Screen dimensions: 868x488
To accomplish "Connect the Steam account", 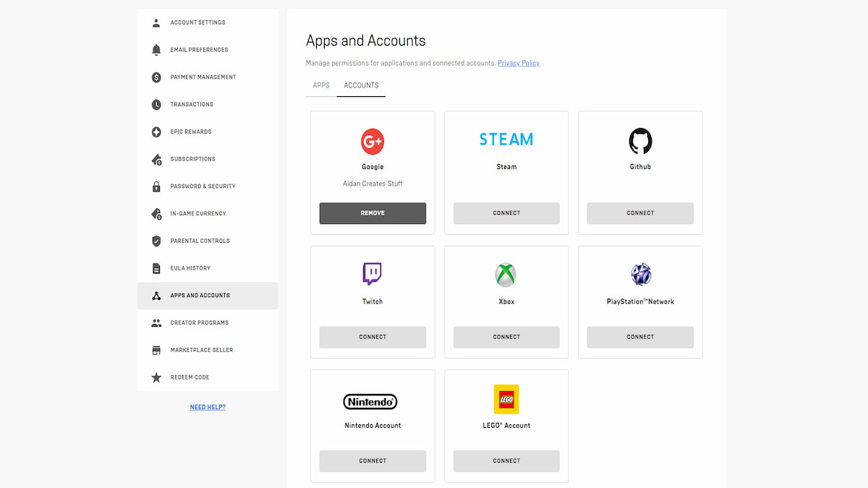I will click(x=506, y=213).
